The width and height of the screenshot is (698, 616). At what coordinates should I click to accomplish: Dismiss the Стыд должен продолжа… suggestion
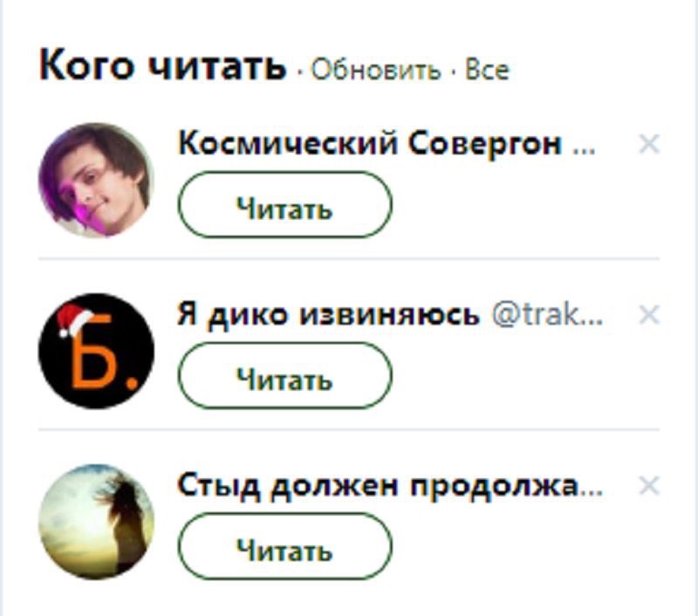pyautogui.click(x=648, y=485)
